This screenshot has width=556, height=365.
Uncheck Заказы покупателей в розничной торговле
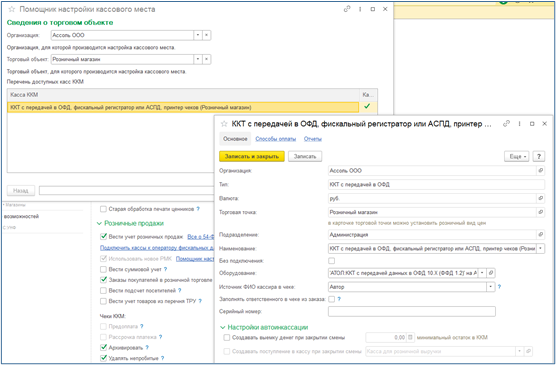pos(103,280)
